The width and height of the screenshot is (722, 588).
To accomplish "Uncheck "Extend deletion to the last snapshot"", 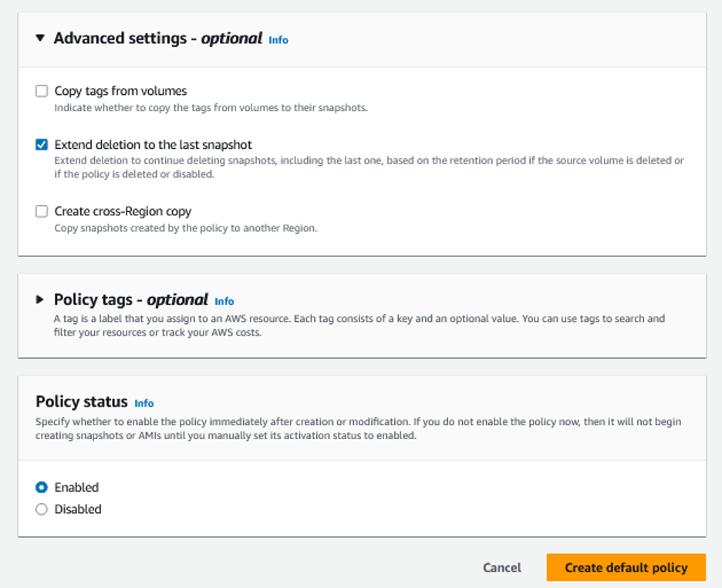I will 41,144.
